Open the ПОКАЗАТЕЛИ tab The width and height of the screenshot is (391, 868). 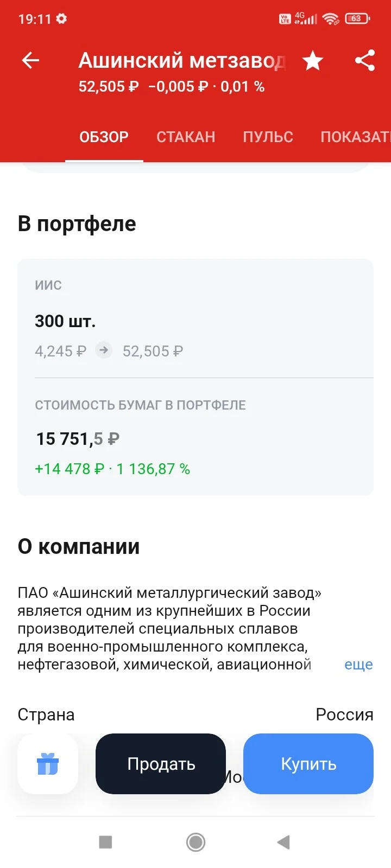coord(355,137)
